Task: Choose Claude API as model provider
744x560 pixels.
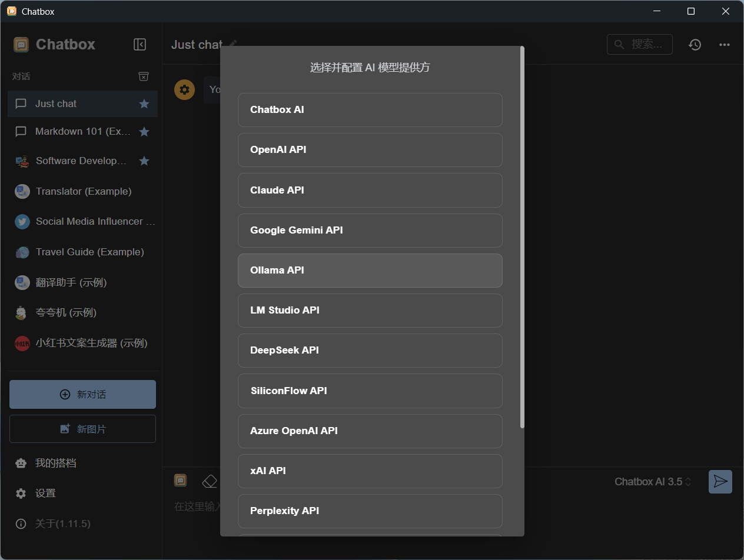Action: (370, 191)
